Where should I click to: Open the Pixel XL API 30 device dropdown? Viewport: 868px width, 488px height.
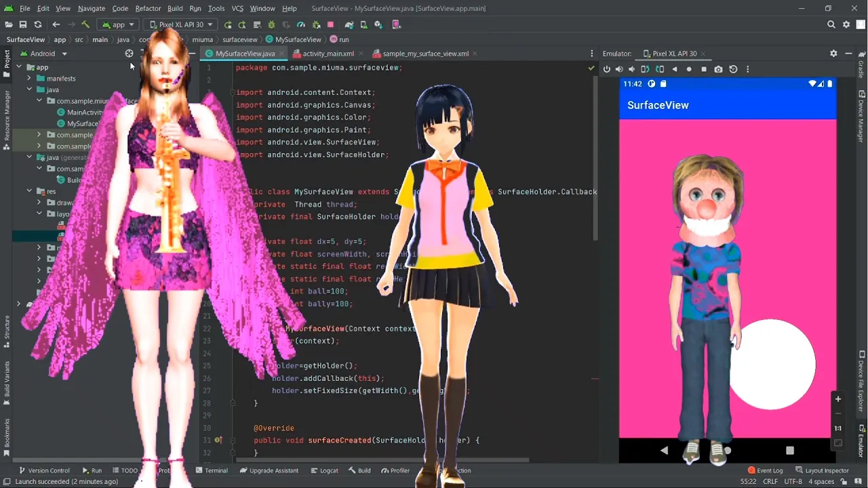coord(181,24)
